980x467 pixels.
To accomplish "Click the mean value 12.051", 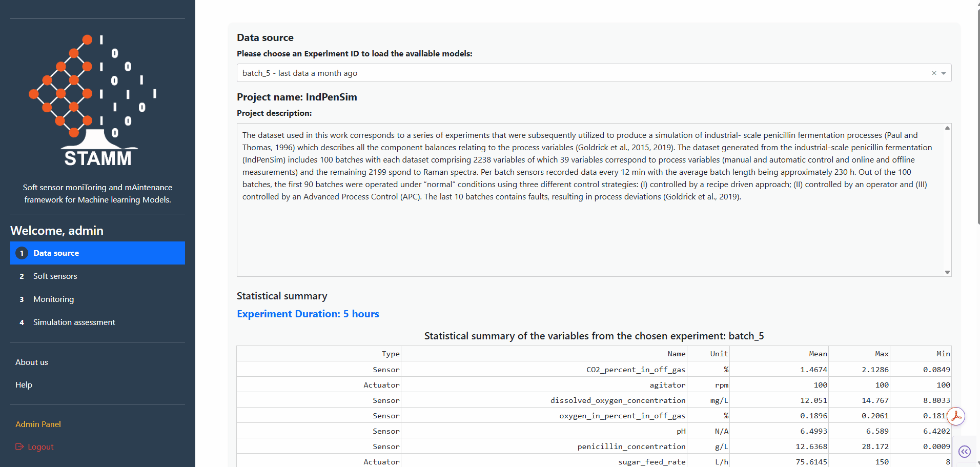I will [x=813, y=400].
